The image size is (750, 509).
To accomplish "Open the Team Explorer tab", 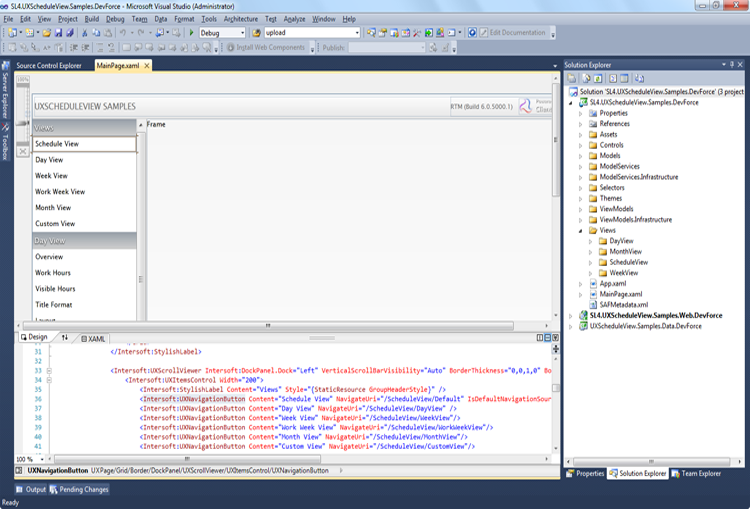I will pyautogui.click(x=696, y=474).
